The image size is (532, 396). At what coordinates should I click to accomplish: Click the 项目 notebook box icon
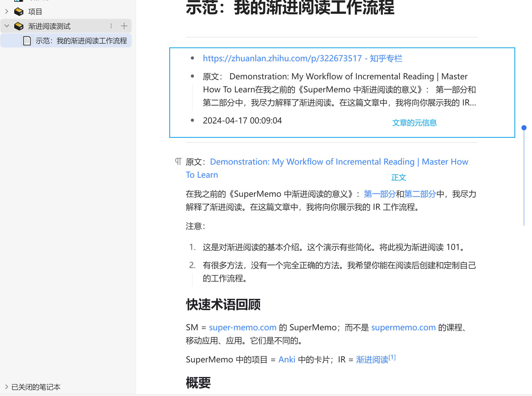[19, 12]
